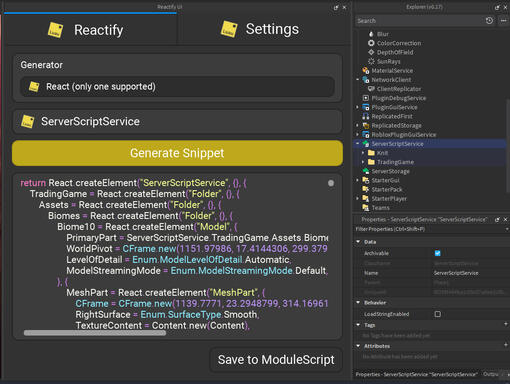Click the ReplicatedFirst icon
Viewport: 510px width, 384px height.
366,116
